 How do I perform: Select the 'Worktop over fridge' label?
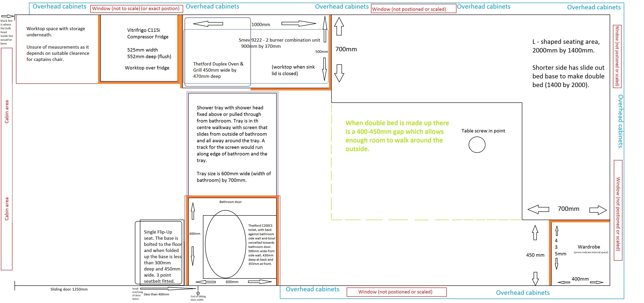coord(147,68)
